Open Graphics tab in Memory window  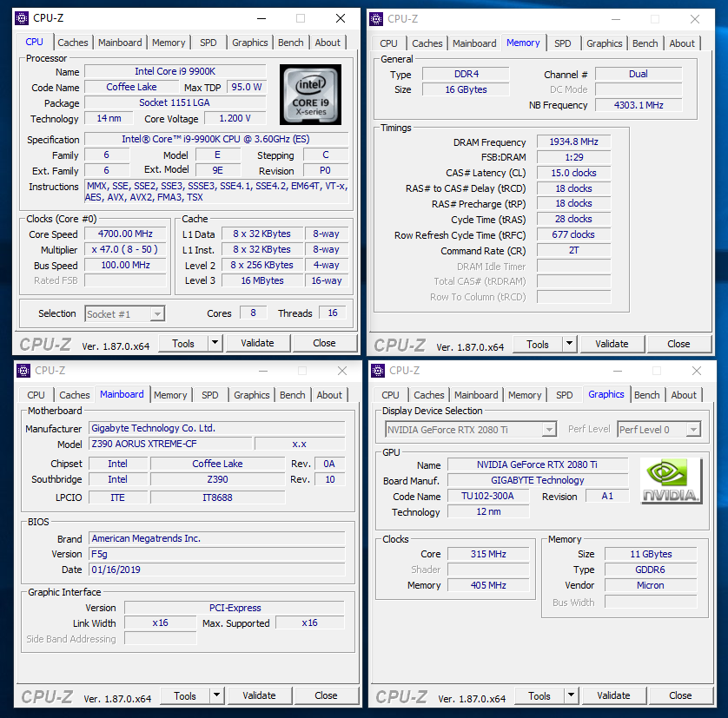604,43
